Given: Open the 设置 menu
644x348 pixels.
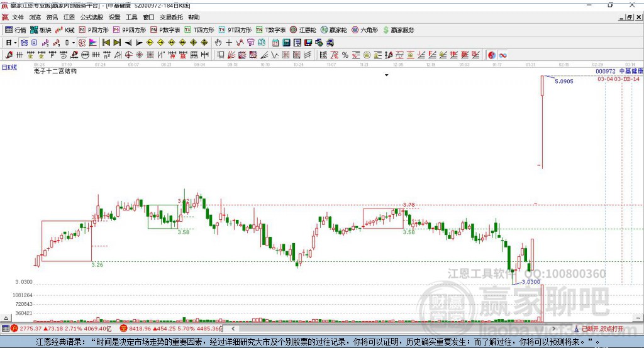Looking at the screenshot, I should pos(114,17).
